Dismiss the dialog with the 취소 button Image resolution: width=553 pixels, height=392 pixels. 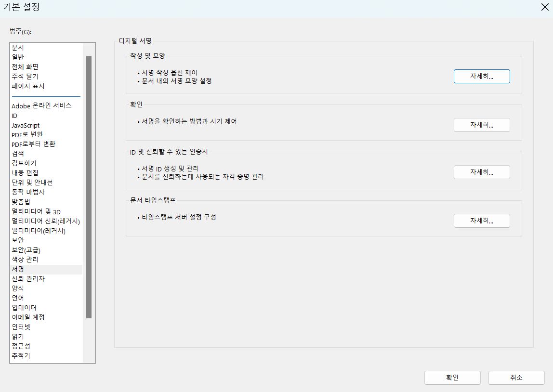point(516,378)
